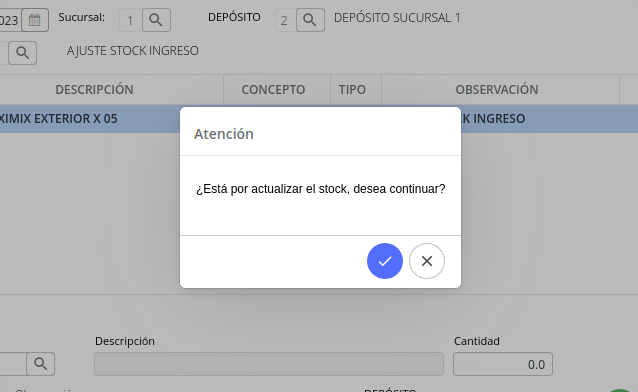Focus the DEPÓSITO number field

click(x=285, y=20)
